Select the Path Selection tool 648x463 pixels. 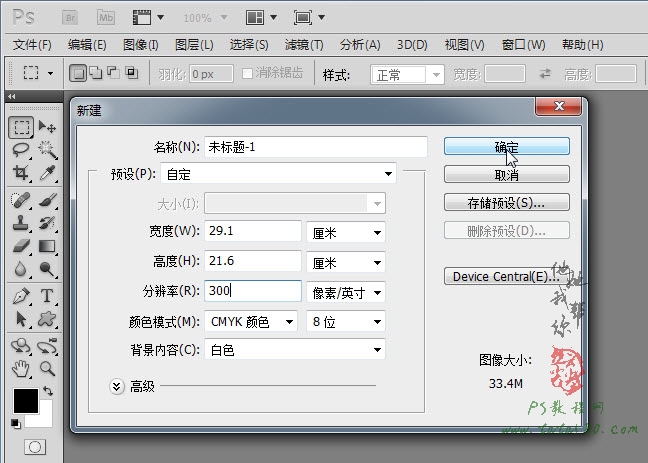21,319
